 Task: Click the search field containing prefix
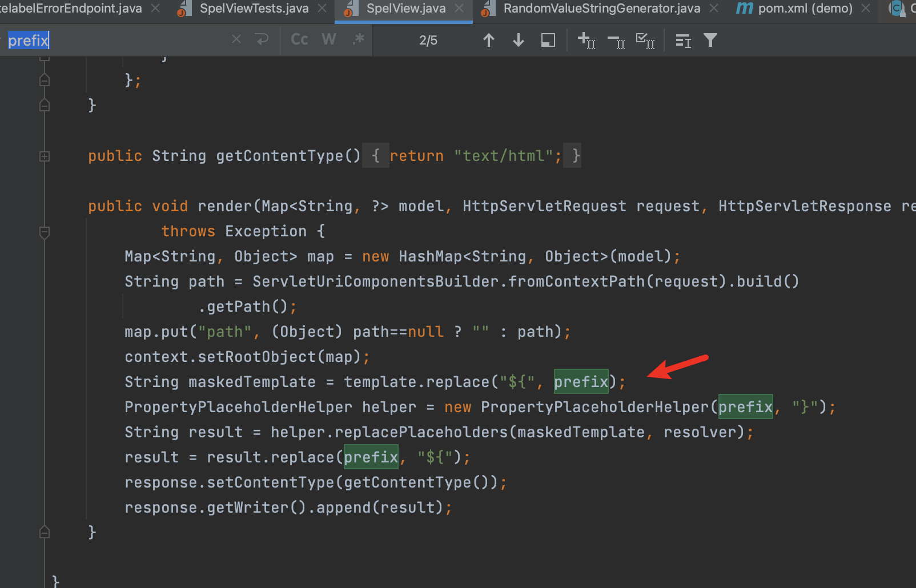(x=114, y=40)
